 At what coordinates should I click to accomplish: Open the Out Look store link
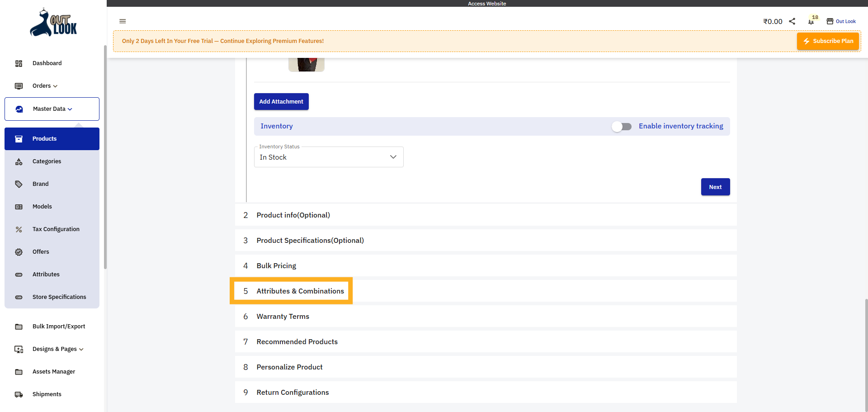pos(841,21)
